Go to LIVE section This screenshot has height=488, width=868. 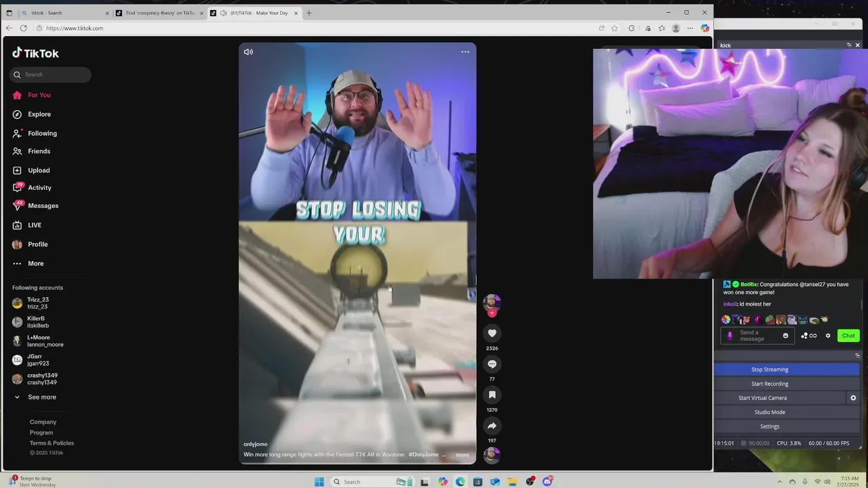point(34,225)
